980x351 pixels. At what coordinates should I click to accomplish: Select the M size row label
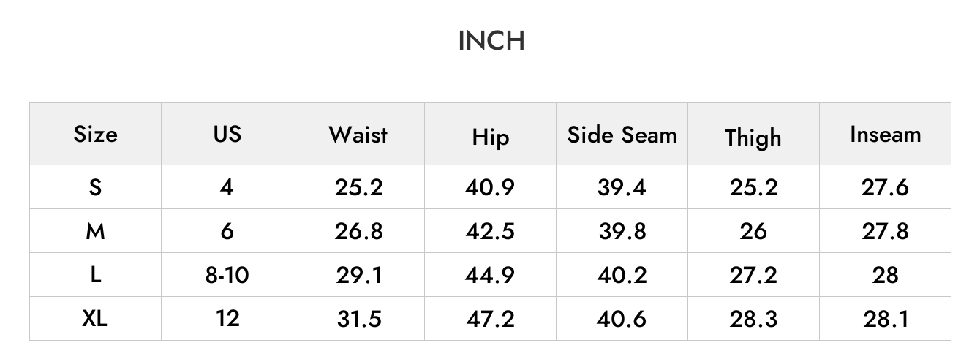click(95, 231)
